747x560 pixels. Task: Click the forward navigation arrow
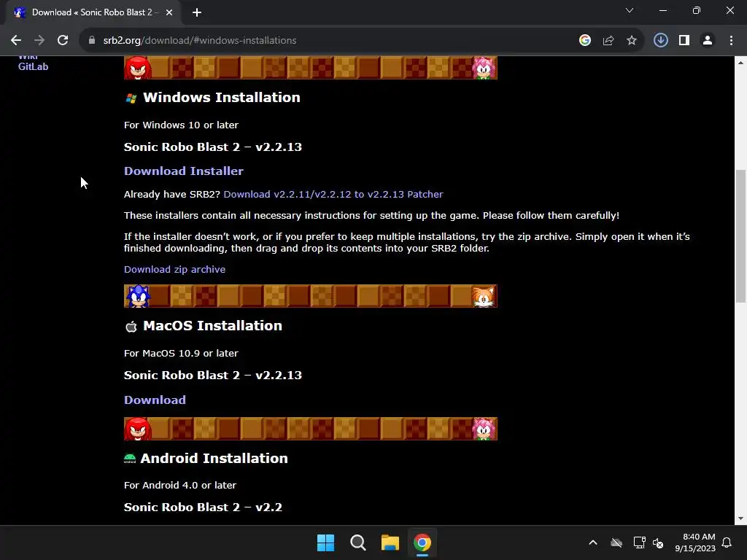(x=39, y=41)
